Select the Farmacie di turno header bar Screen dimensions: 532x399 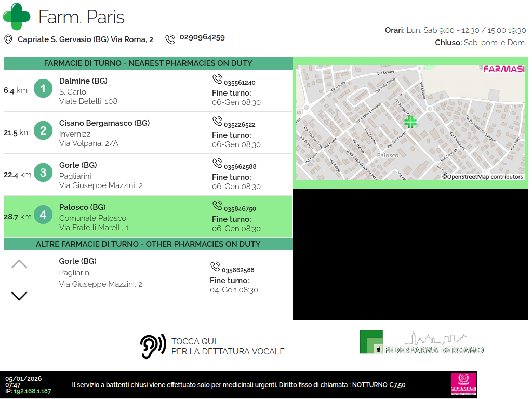coord(148,63)
